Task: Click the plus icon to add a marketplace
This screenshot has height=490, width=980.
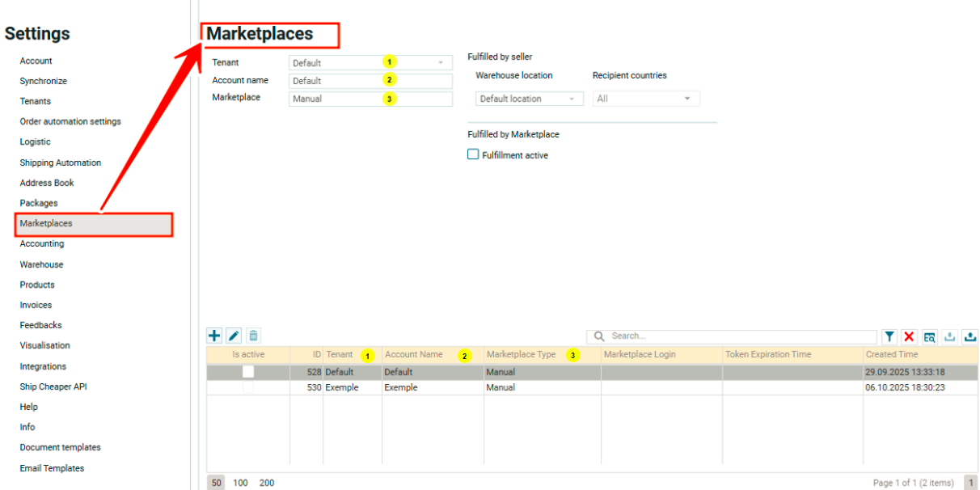Action: pyautogui.click(x=214, y=336)
